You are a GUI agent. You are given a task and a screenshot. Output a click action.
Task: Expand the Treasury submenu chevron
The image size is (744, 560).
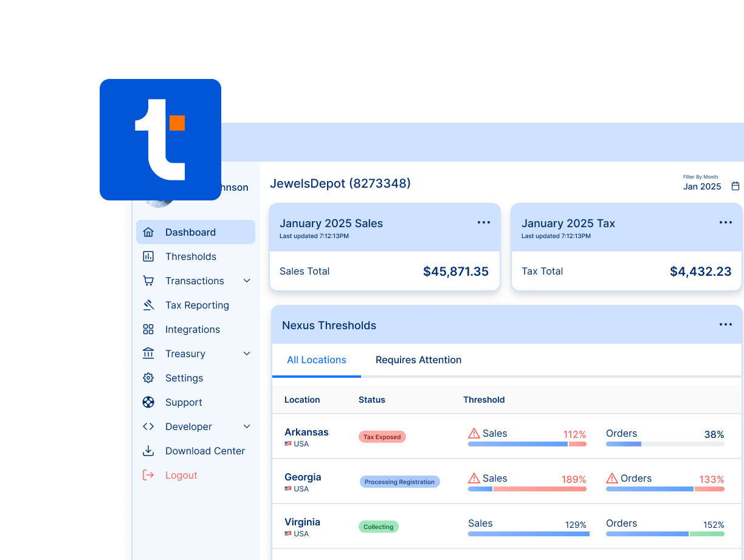(x=247, y=353)
